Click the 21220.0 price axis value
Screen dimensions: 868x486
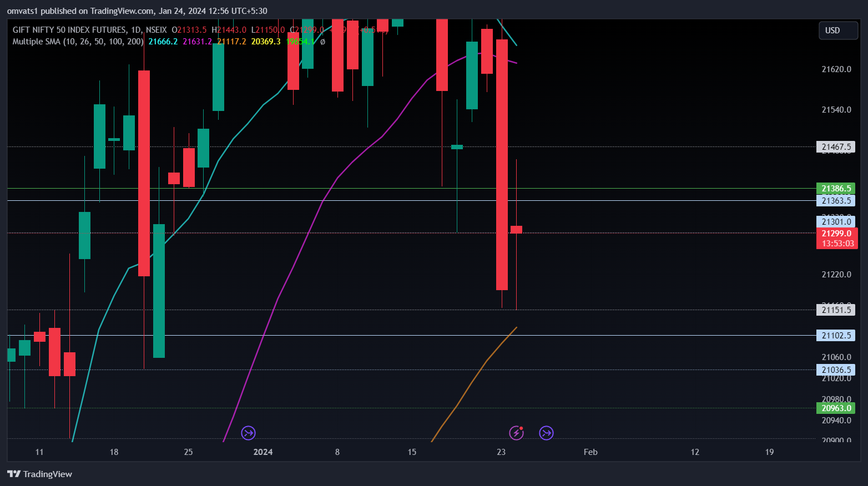click(x=836, y=275)
